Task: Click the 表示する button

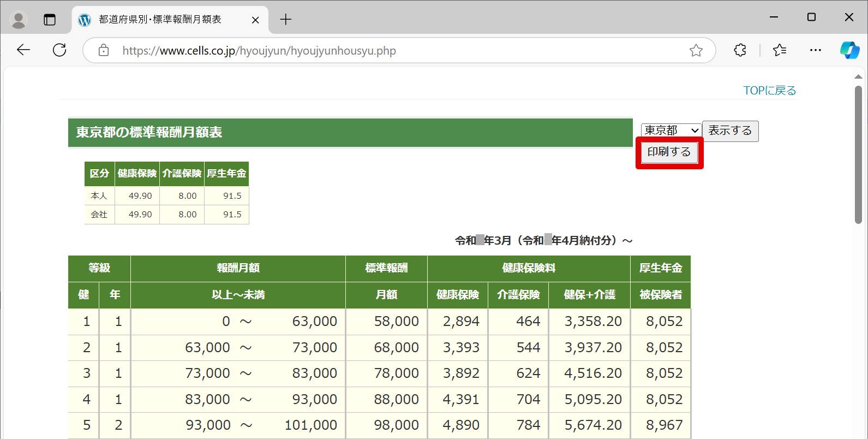Action: pyautogui.click(x=730, y=131)
